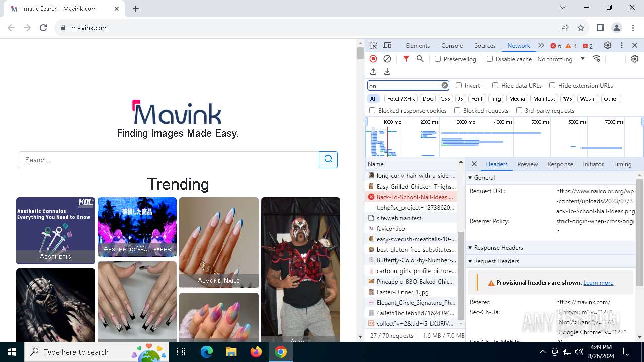Open DevTools settings gear

(608, 45)
